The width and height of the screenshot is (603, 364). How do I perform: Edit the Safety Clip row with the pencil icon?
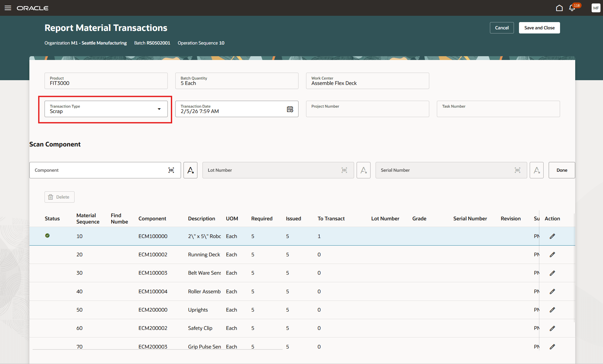pos(552,328)
